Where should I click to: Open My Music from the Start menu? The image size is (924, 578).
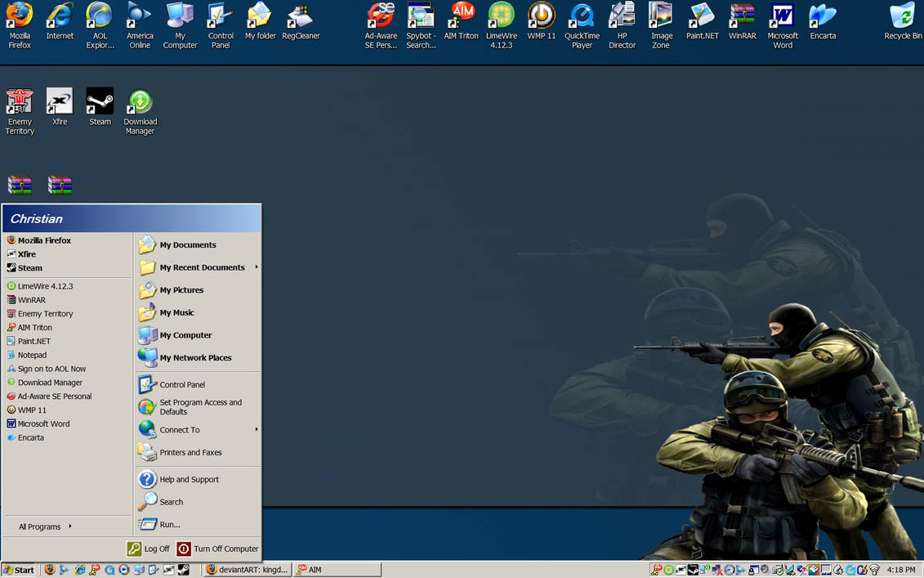pos(199,312)
